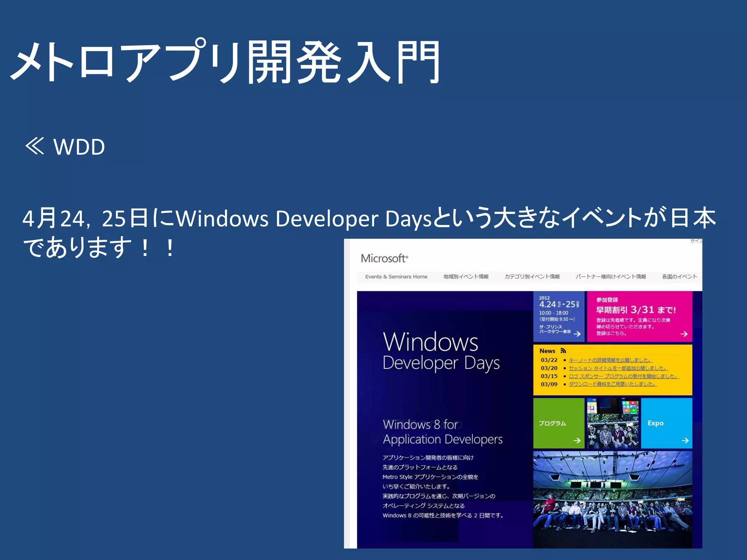The width and height of the screenshot is (747, 560).
Task: Click the Metro Style アプリケーションの全貌を line
Action: [430, 477]
